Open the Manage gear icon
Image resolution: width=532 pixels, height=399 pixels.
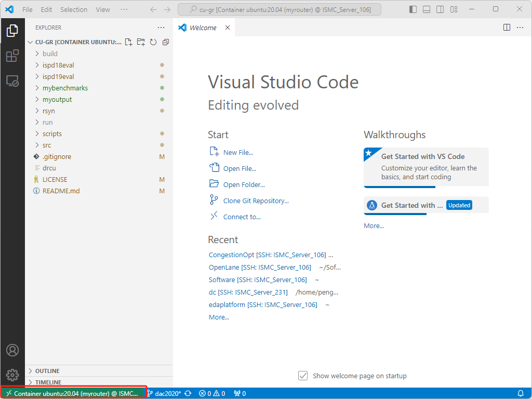12,375
